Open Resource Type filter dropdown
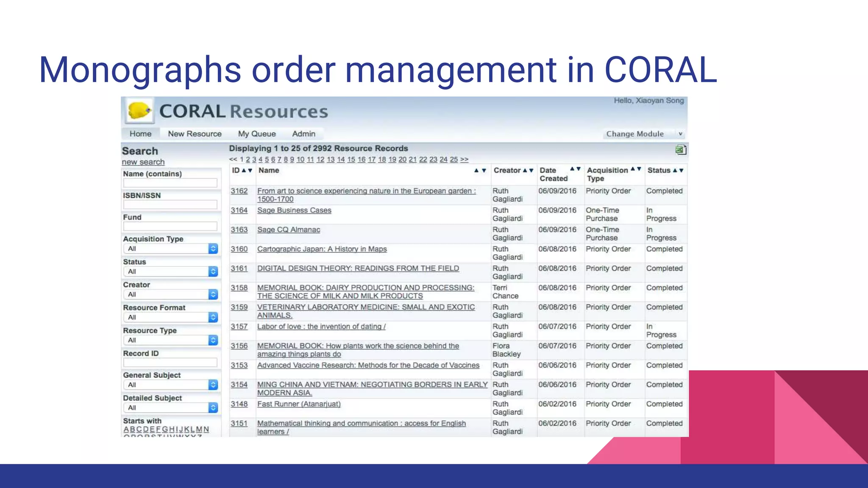 pyautogui.click(x=171, y=340)
